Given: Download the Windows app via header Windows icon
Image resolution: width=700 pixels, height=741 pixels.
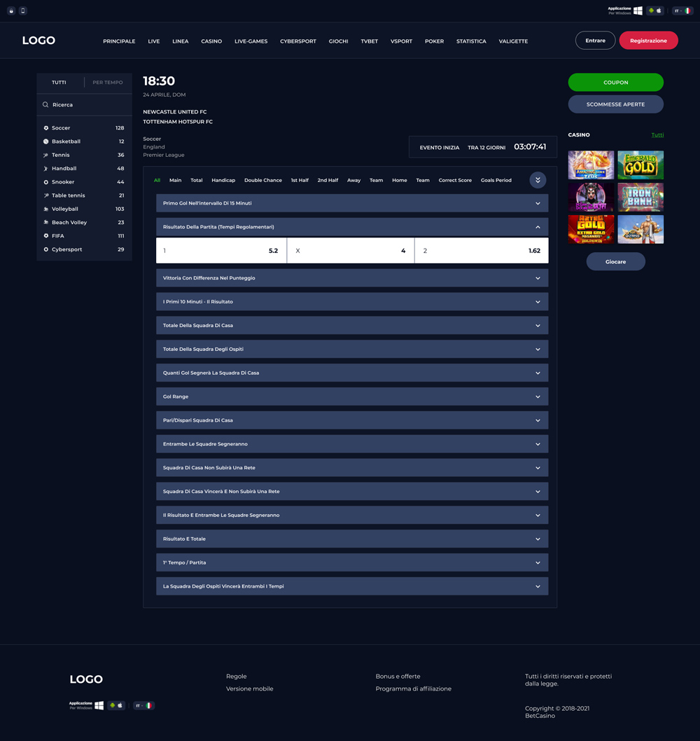Looking at the screenshot, I should (x=638, y=11).
